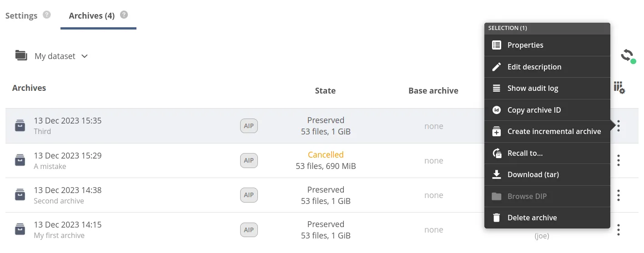Image resolution: width=644 pixels, height=253 pixels.
Task: Select the Archives (4) tab
Action: (x=91, y=16)
